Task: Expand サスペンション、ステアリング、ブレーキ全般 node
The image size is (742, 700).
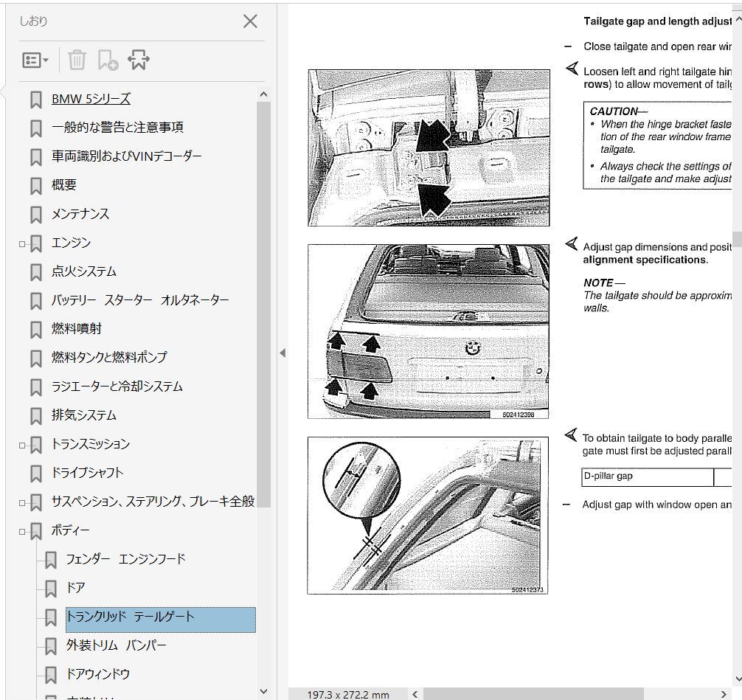Action: coord(22,503)
